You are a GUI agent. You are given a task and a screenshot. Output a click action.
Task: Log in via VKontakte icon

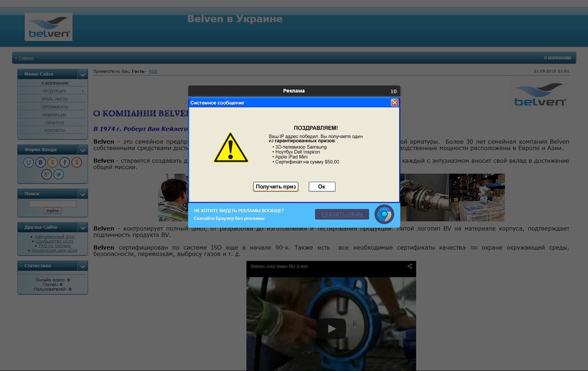point(41,162)
